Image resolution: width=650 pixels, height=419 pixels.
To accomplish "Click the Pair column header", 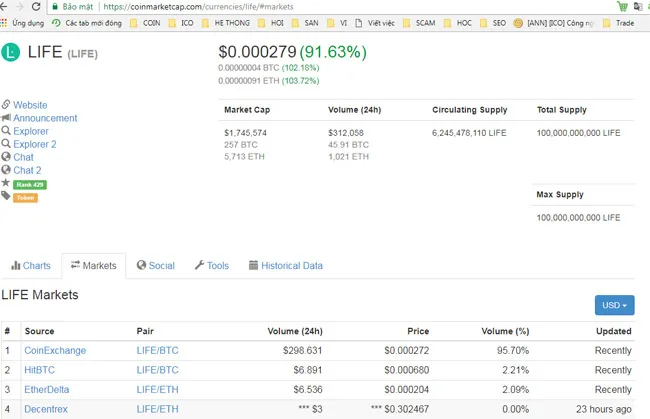I will pyautogui.click(x=145, y=331).
